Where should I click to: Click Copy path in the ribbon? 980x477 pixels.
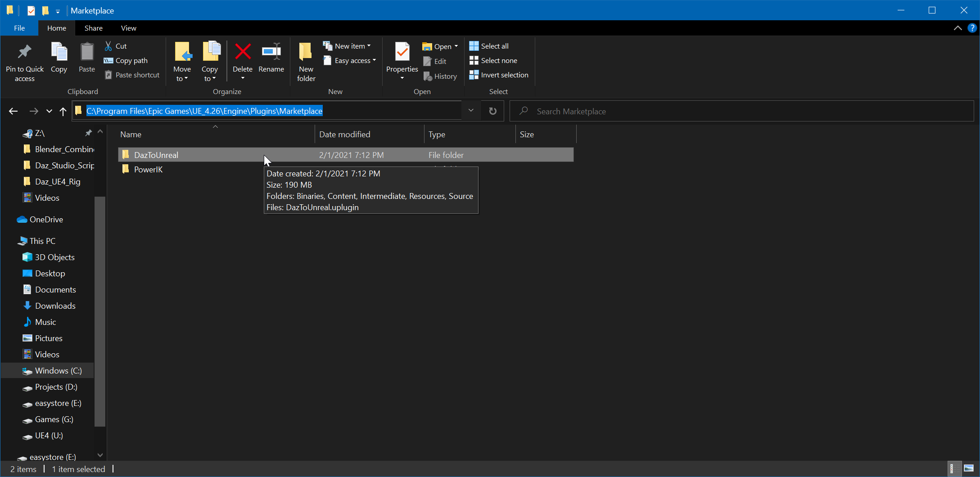click(126, 60)
